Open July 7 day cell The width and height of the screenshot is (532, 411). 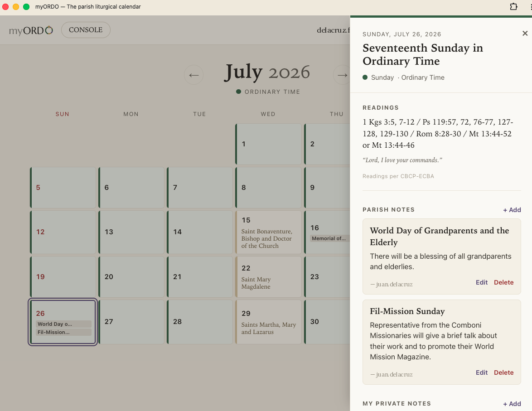200,187
